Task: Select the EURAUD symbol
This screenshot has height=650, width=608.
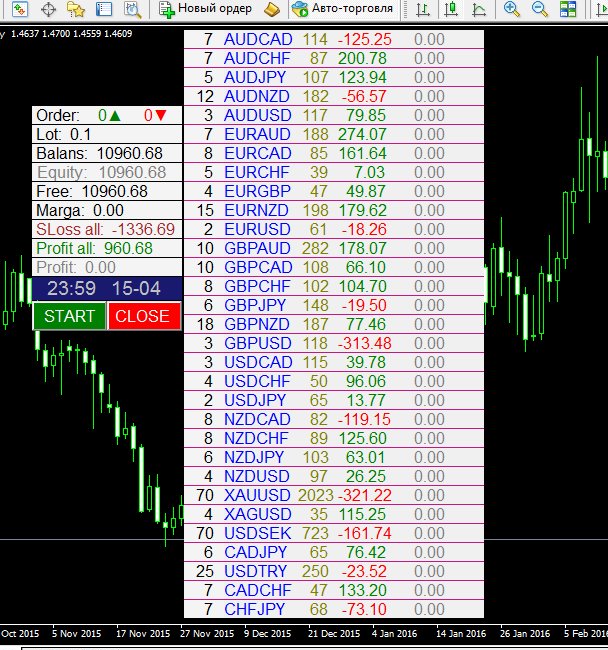Action: 257,135
